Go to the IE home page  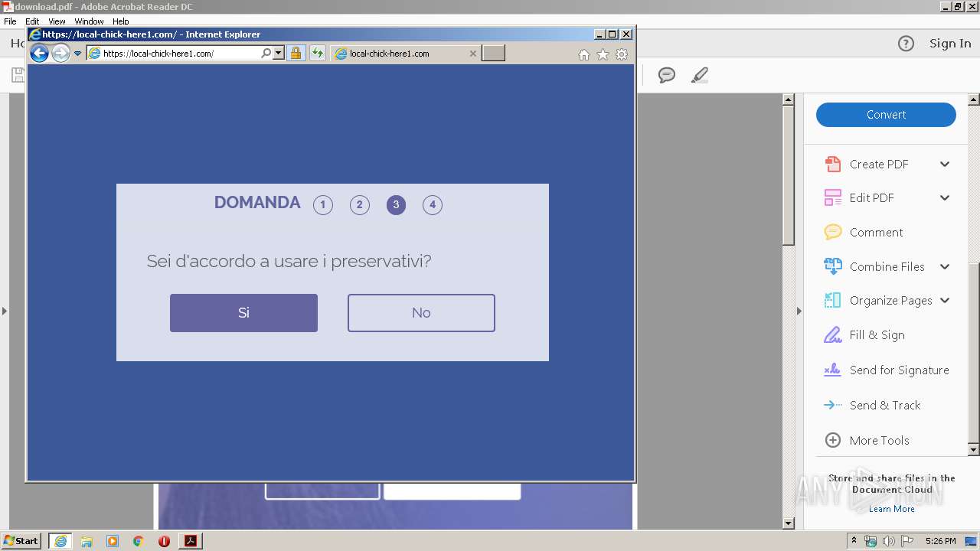[584, 54]
